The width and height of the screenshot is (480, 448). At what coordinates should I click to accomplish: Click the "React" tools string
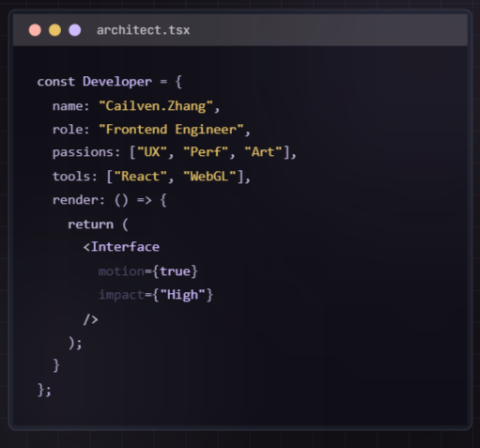tap(140, 177)
